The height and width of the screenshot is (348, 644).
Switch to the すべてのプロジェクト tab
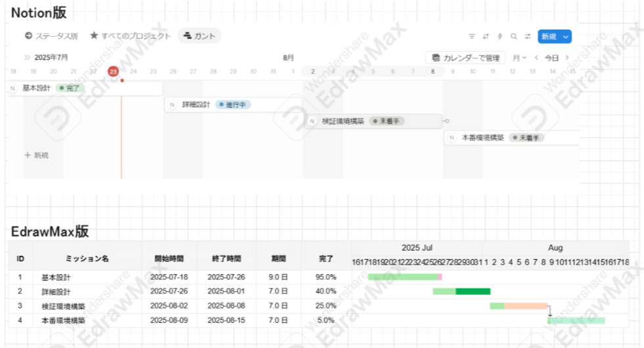[130, 36]
